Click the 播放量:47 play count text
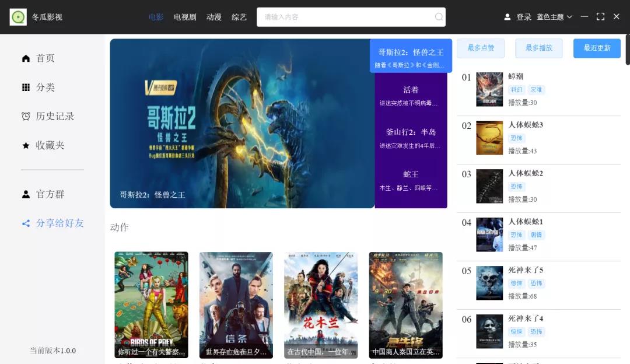This screenshot has height=364, width=630. pyautogui.click(x=522, y=248)
